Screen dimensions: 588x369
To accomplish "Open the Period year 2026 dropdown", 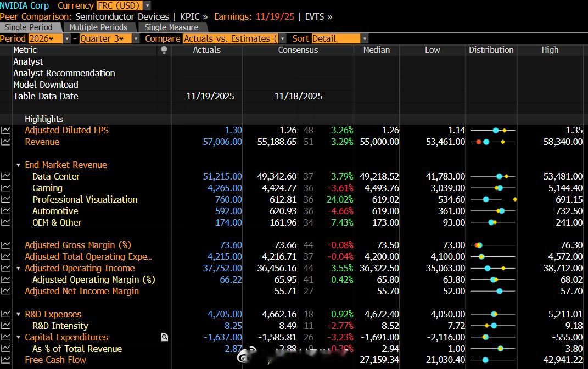I will pos(67,38).
